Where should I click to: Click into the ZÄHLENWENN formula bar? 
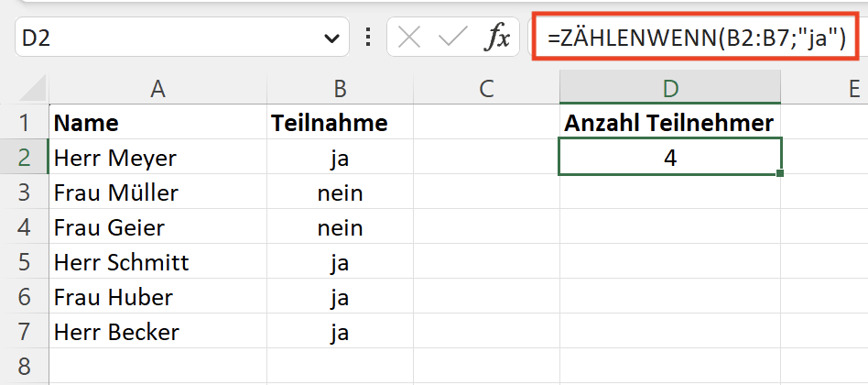(696, 38)
